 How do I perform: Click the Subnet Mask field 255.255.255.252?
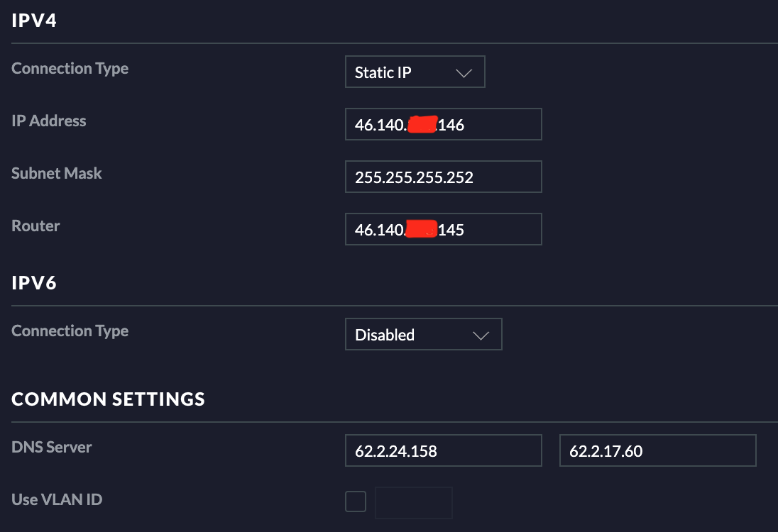click(443, 177)
